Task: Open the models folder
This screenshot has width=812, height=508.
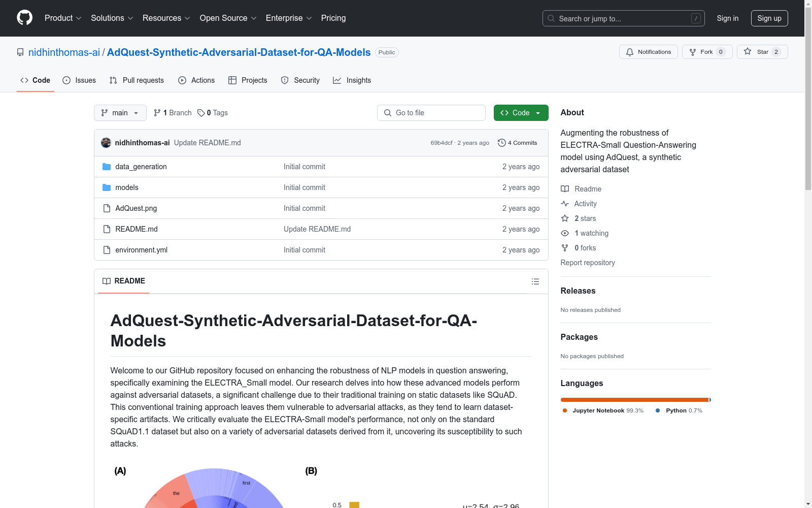Action: 127,187
